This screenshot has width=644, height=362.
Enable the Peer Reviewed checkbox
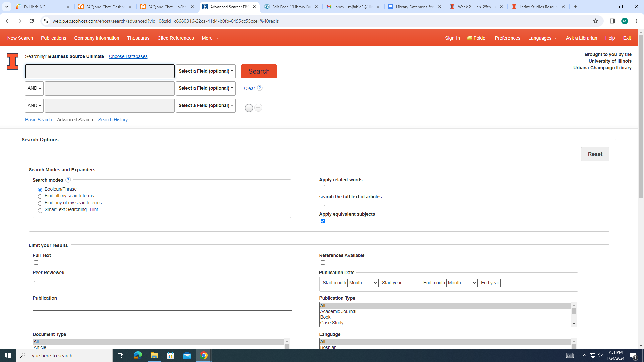(36, 280)
